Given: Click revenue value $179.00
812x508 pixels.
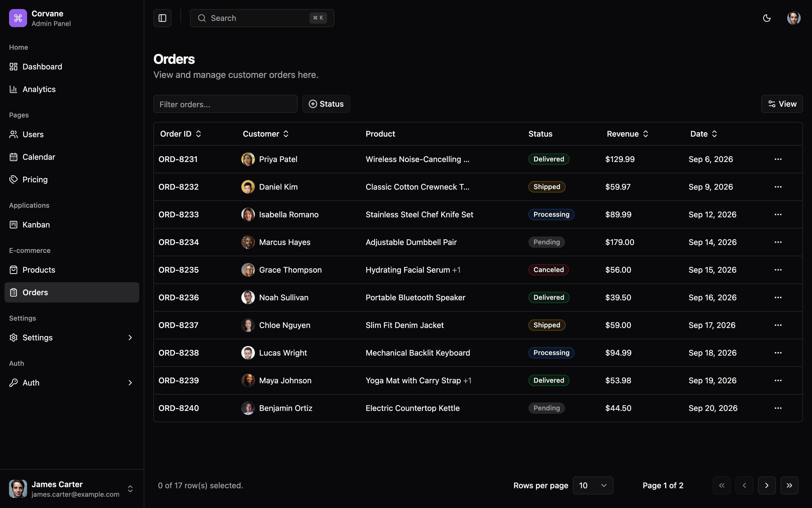Looking at the screenshot, I should coord(620,242).
